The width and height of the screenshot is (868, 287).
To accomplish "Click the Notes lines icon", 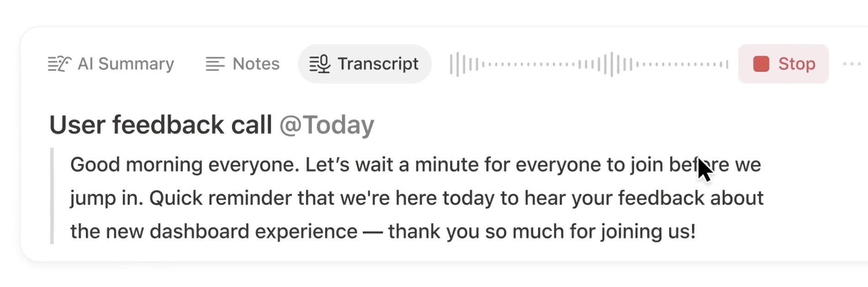I will tap(215, 64).
